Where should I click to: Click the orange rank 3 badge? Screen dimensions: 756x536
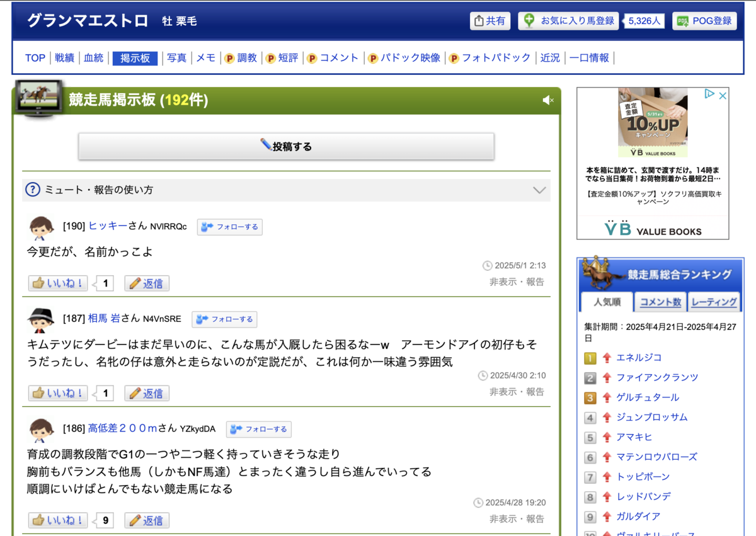[x=590, y=398]
